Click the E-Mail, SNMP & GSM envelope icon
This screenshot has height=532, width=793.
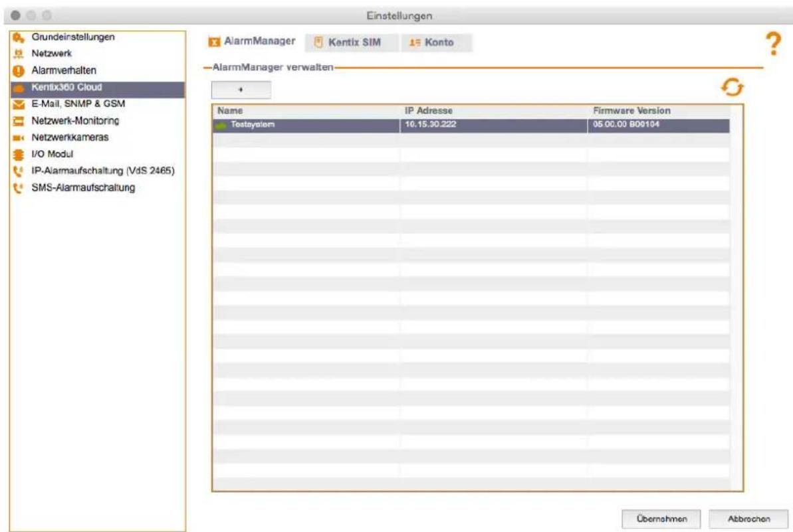click(x=18, y=104)
